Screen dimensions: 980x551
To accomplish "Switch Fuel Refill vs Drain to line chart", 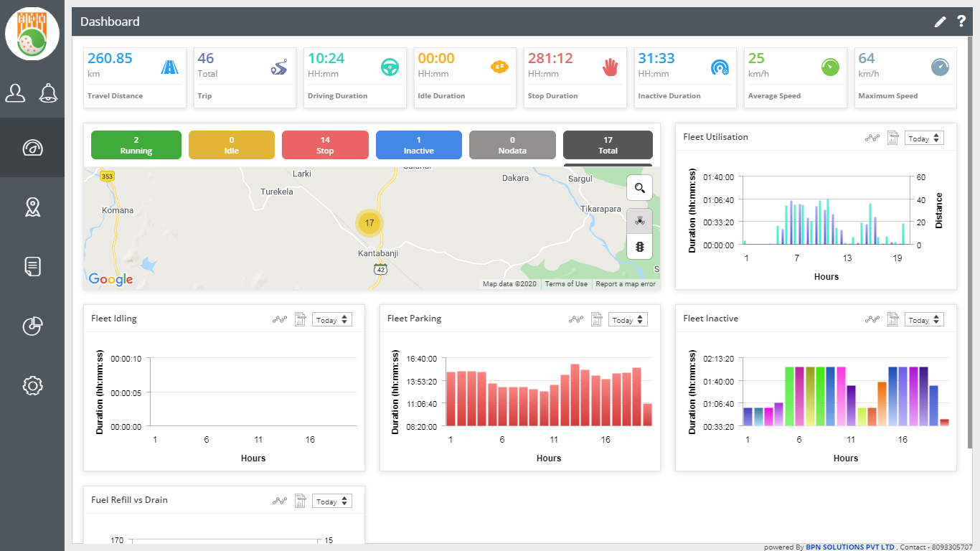I will (x=280, y=501).
